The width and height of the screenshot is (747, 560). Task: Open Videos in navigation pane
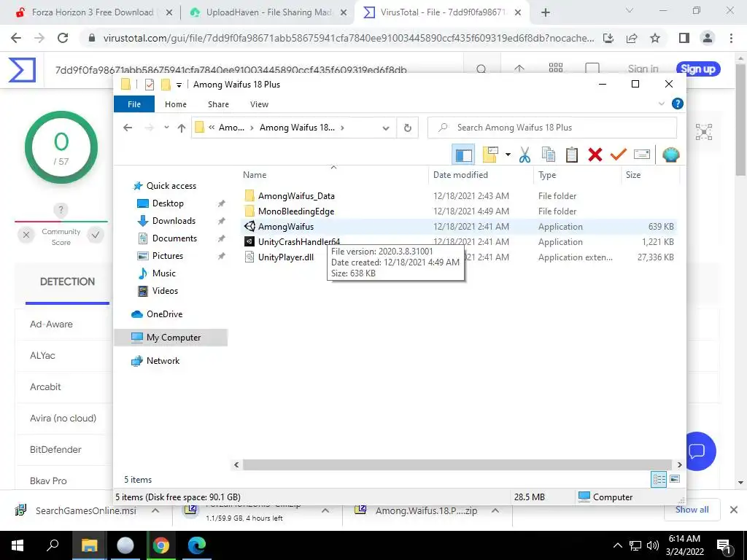tap(164, 291)
